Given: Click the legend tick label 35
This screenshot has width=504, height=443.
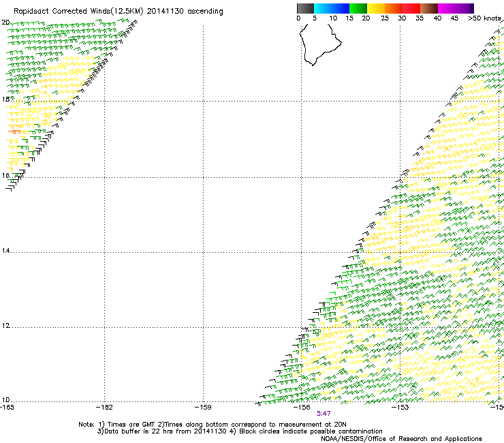Looking at the screenshot, I should point(420,18).
